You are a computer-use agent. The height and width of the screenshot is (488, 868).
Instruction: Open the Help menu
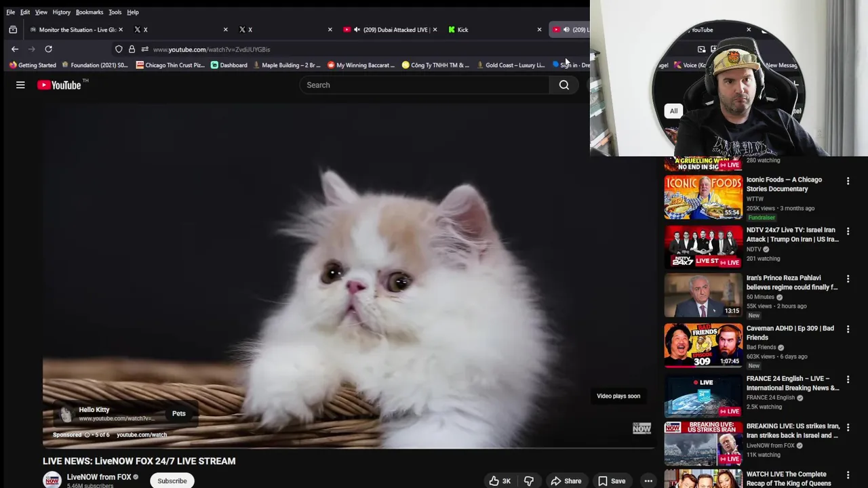pyautogui.click(x=133, y=12)
